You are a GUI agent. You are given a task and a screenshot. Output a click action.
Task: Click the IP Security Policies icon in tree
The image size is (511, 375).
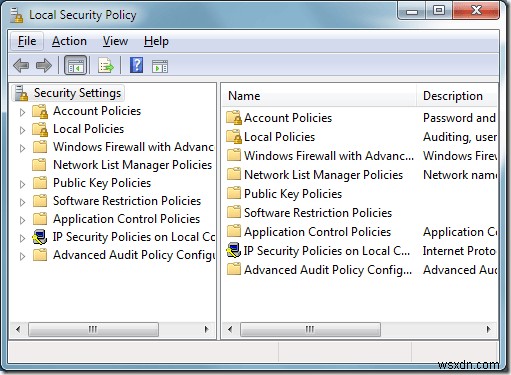[40, 237]
